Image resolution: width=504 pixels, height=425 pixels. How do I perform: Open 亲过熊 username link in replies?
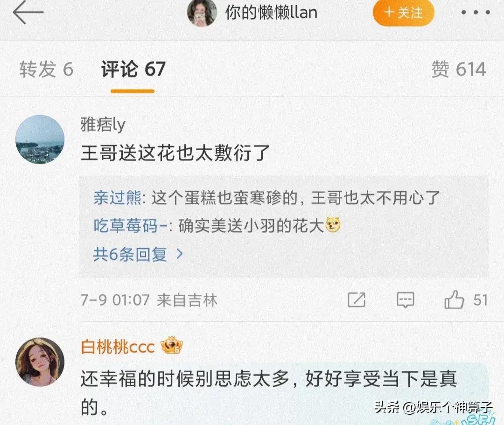117,197
